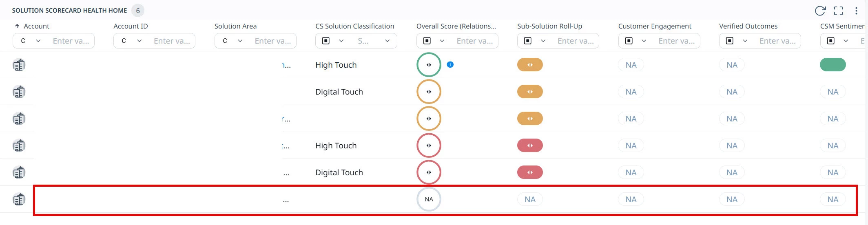Click the Account ID filter value field

pos(172,41)
